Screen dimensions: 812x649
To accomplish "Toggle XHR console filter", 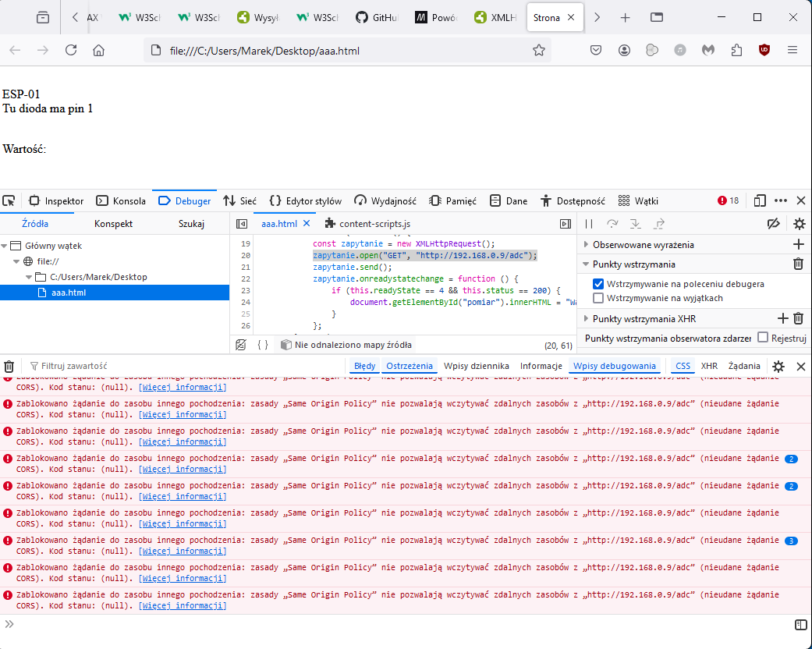I will pos(709,366).
